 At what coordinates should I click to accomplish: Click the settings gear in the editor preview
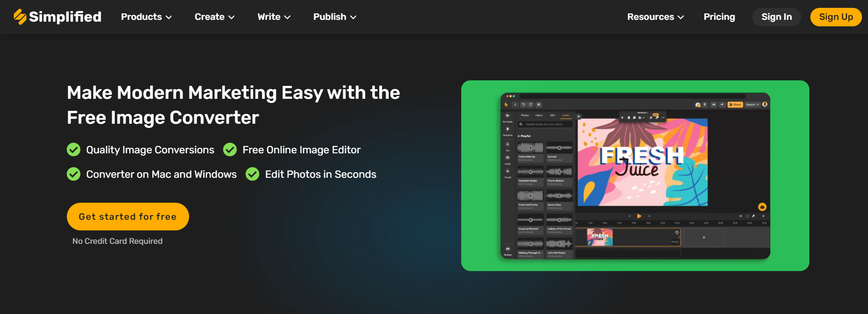pyautogui.click(x=539, y=105)
